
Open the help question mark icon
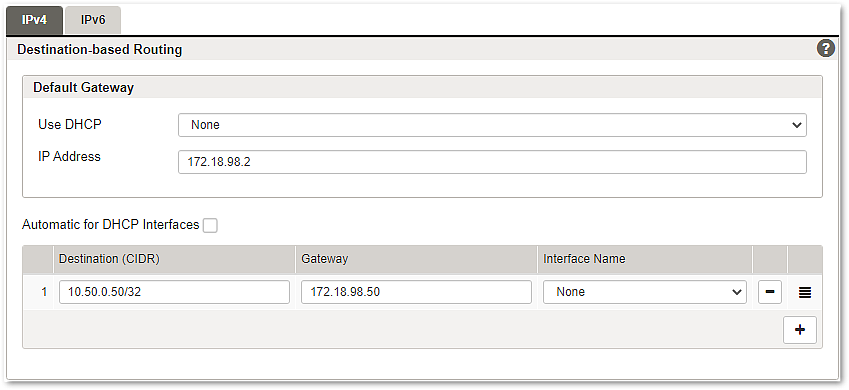click(825, 48)
